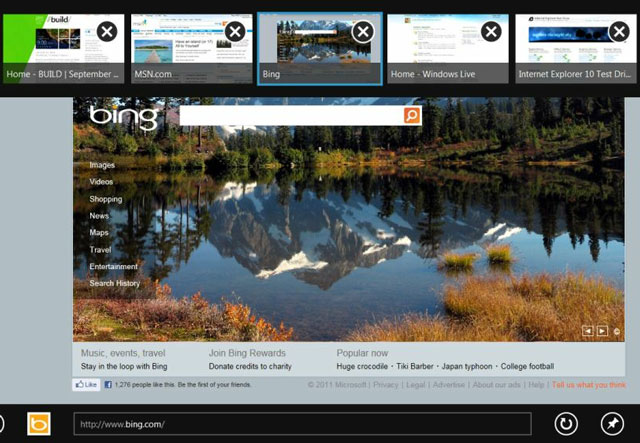The width and height of the screenshot is (640, 443).
Task: Click the Music, events, travel heading
Action: pyautogui.click(x=123, y=353)
